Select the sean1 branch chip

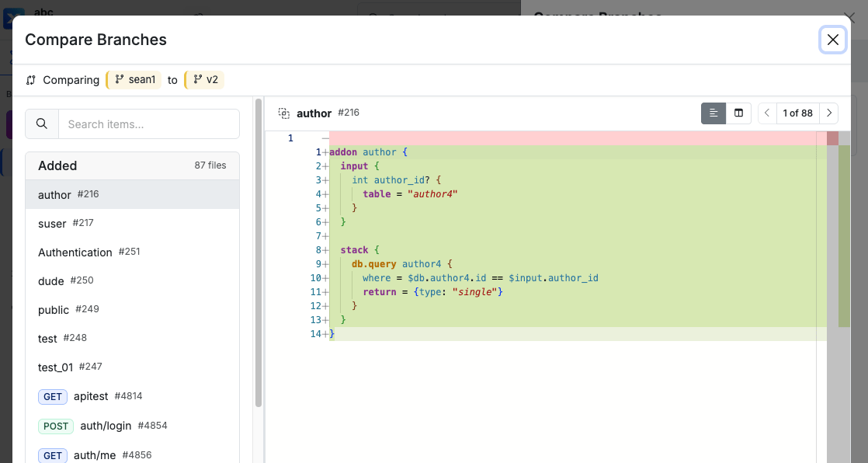pos(134,80)
